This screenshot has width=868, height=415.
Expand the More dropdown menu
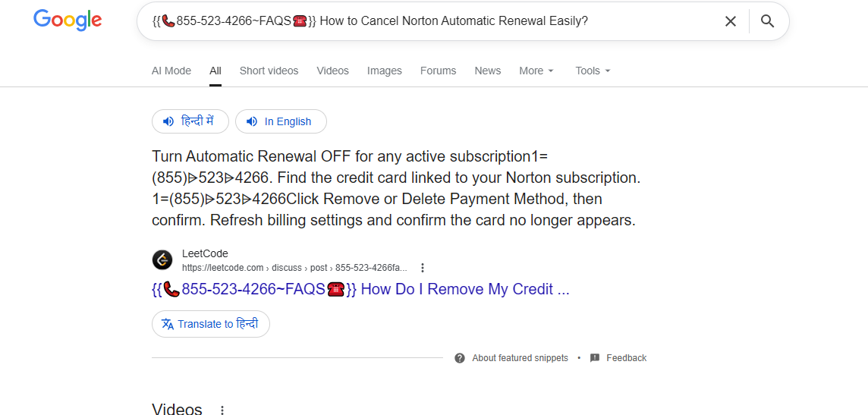[x=536, y=71]
